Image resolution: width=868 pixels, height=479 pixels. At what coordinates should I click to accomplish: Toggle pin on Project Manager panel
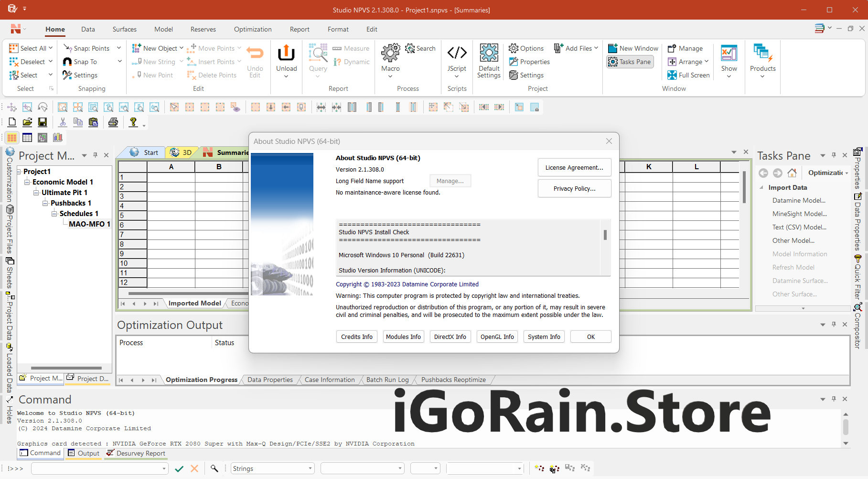pos(95,155)
